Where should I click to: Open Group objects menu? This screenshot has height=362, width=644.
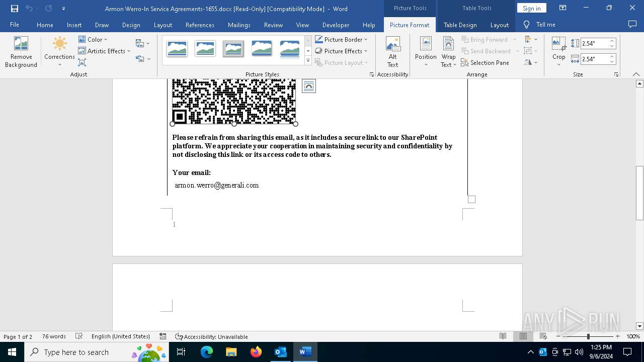530,51
